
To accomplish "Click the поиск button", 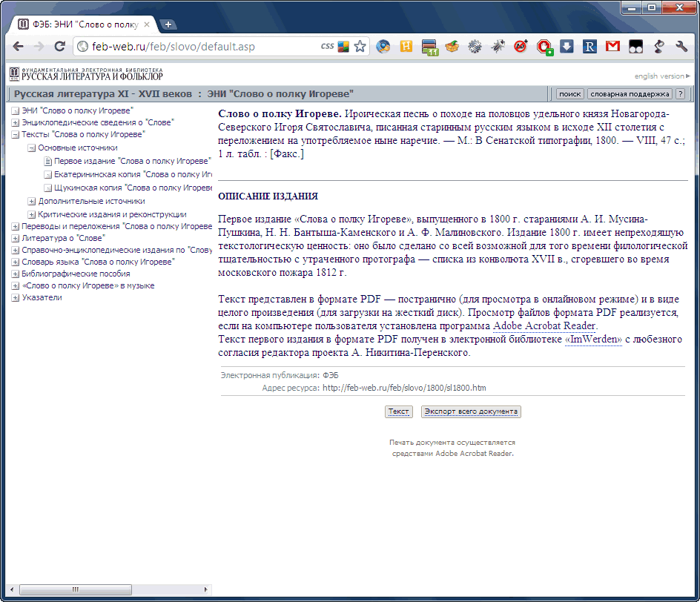I will [570, 93].
